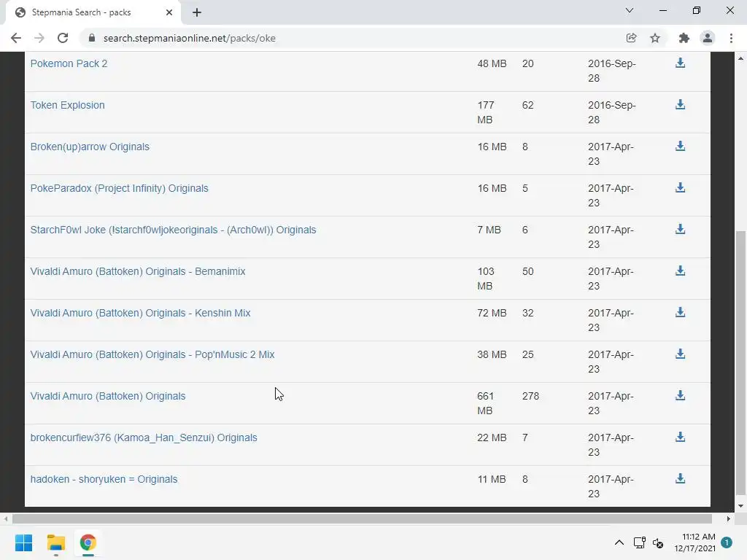This screenshot has width=747, height=560.
Task: Reload the Stepmania Search page
Action: 63,38
